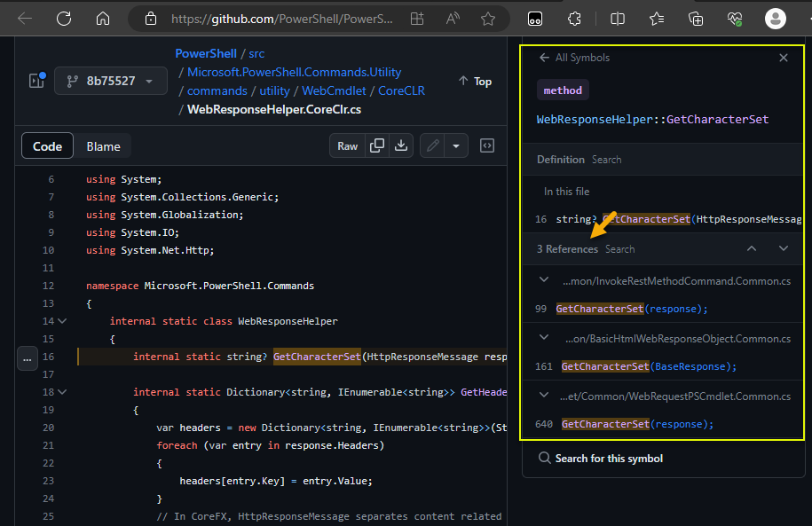Collapse BasicHtmlWebResponseObject.Common.cs reference group
Screen dimensions: 812x526
coord(544,338)
